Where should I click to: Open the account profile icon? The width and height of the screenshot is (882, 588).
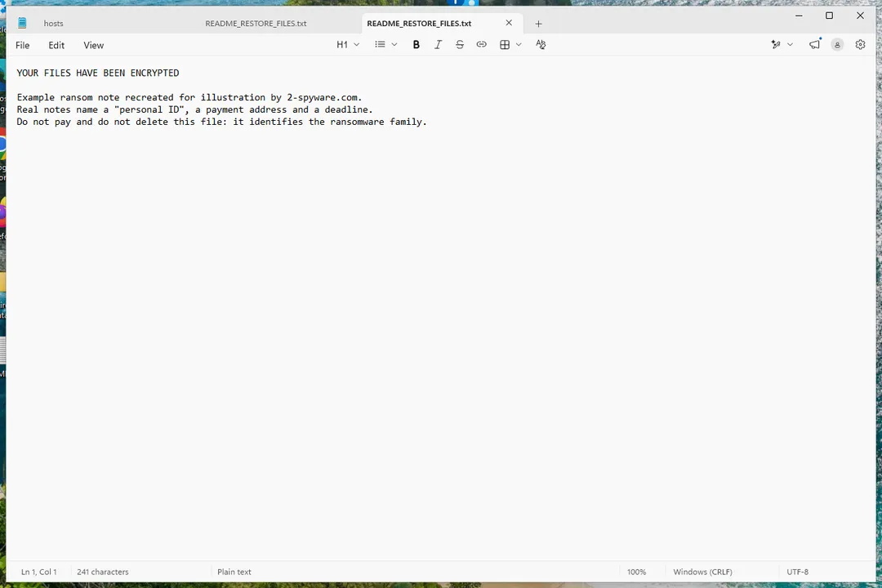[837, 45]
